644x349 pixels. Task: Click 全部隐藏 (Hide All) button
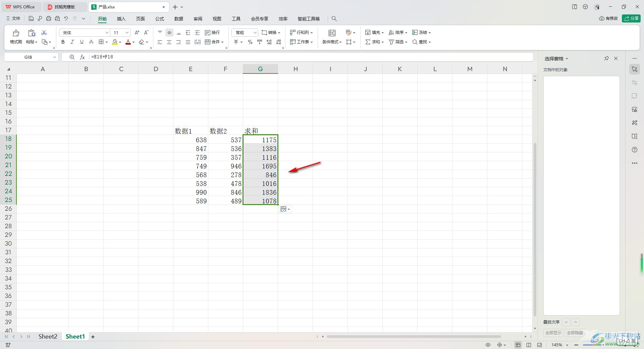575,333
